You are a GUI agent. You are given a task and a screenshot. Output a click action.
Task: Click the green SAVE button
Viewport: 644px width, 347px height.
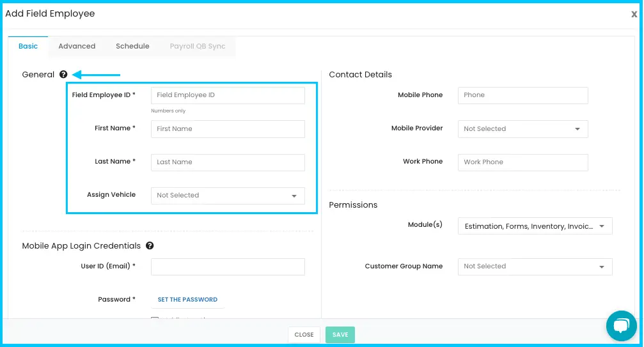pyautogui.click(x=340, y=335)
